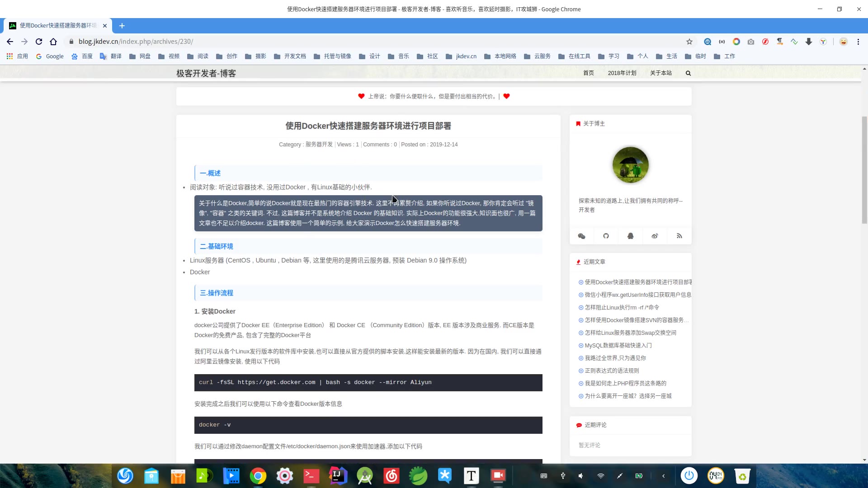Open Chrome three-dot menu
Screen dimensions: 868x488
click(x=858, y=42)
